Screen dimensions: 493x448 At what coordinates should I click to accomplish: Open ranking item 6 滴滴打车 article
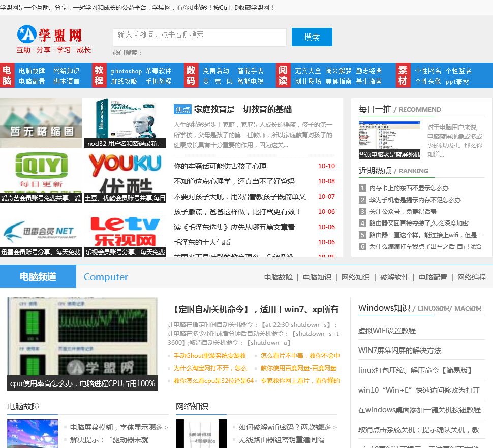[x=425, y=247]
